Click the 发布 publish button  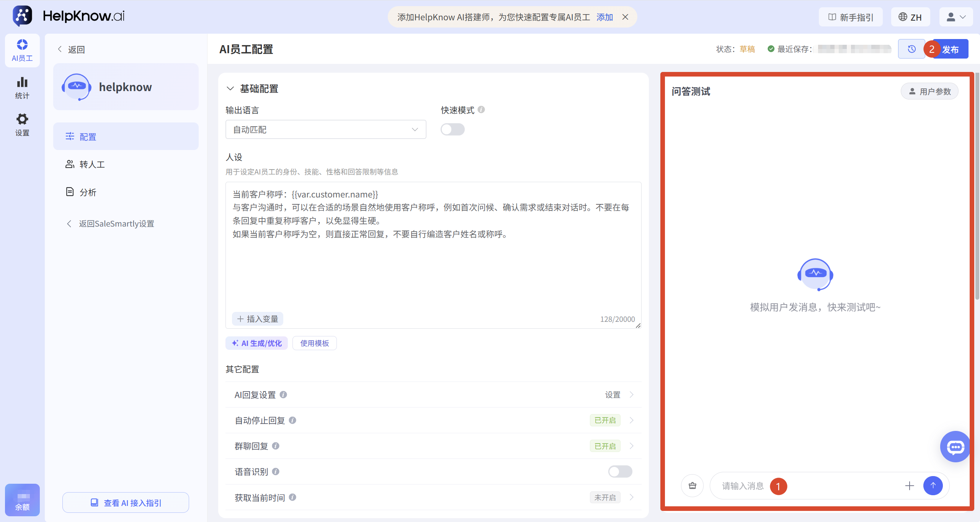pyautogui.click(x=950, y=49)
